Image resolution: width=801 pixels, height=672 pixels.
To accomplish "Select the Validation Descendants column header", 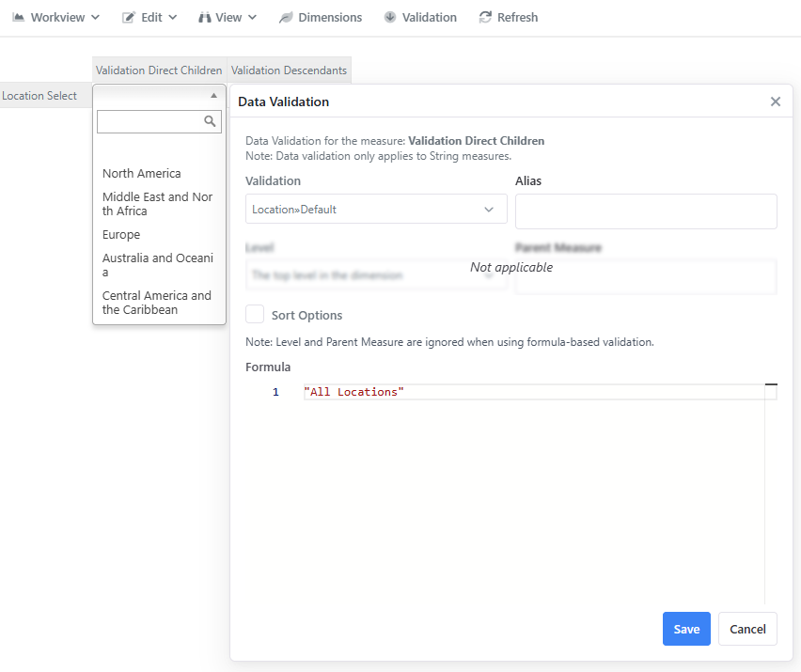I will pos(290,70).
